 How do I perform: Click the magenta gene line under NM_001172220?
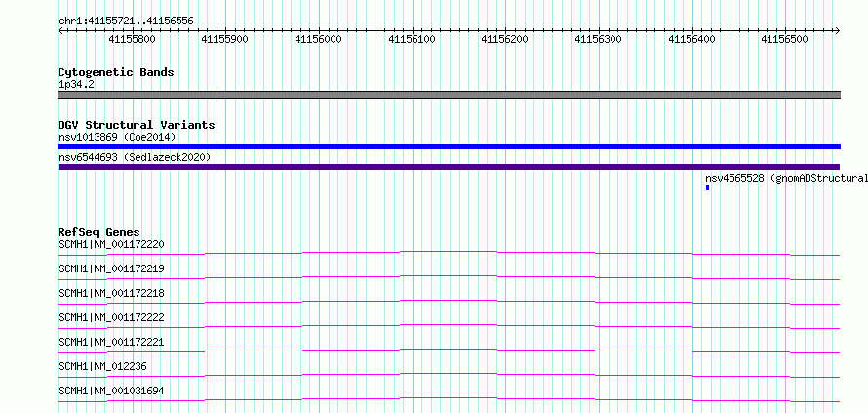(449, 253)
